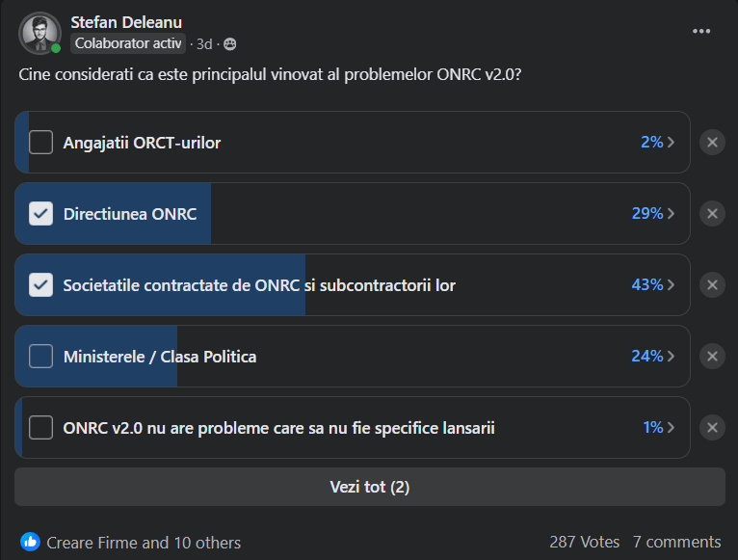Open the three-dot post options menu
This screenshot has width=738, height=560.
pos(701,31)
